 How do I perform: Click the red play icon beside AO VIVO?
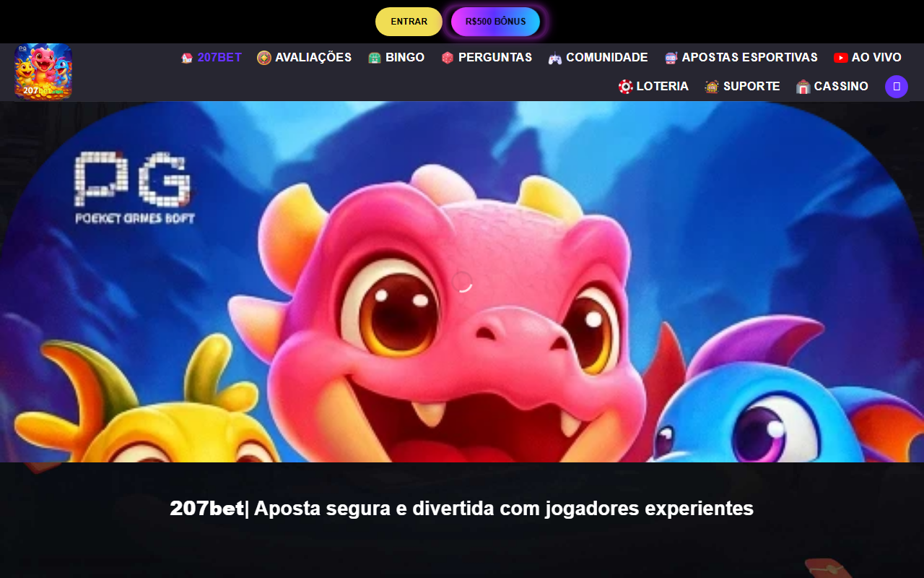pyautogui.click(x=841, y=58)
